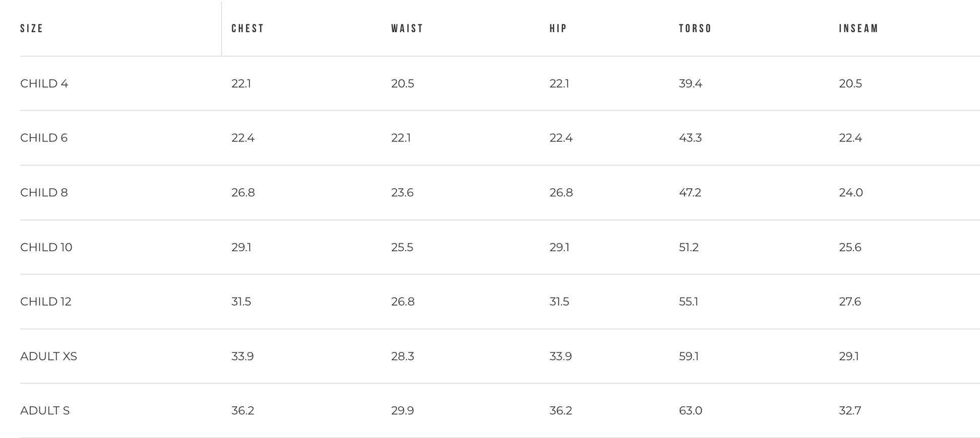Click ADULT XS waist value 28.3
Screen dimensions: 980x438
(x=402, y=356)
